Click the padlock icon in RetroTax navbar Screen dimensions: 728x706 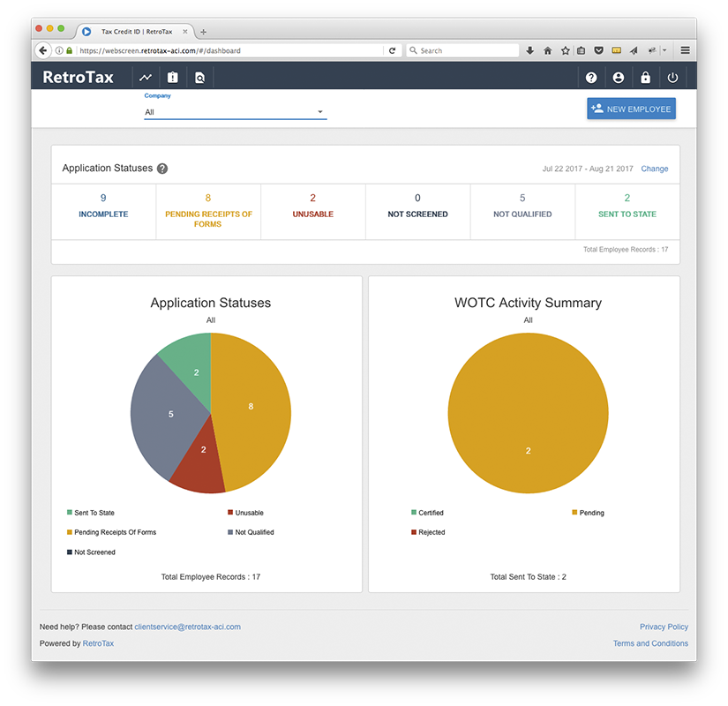pyautogui.click(x=645, y=77)
